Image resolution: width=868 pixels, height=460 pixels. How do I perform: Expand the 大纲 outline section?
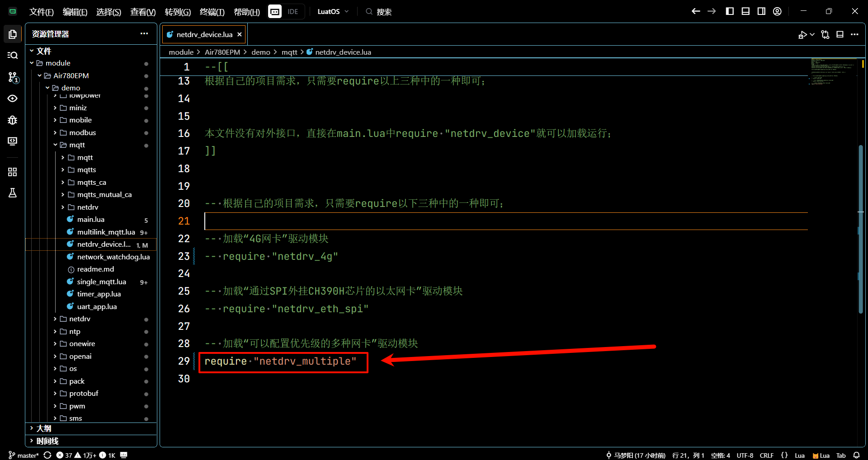tap(90, 428)
